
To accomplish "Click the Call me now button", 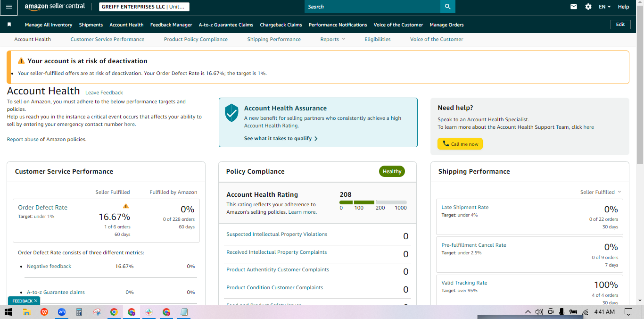I will [x=460, y=144].
